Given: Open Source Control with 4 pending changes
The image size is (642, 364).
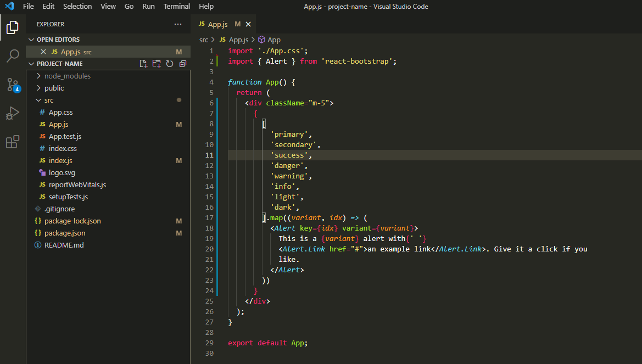Looking at the screenshot, I should 13,85.
